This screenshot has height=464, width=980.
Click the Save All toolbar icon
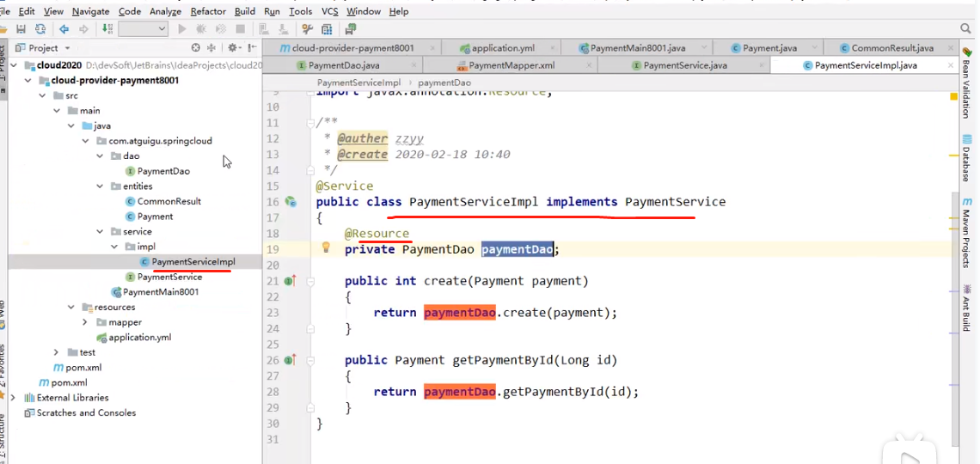(21, 28)
